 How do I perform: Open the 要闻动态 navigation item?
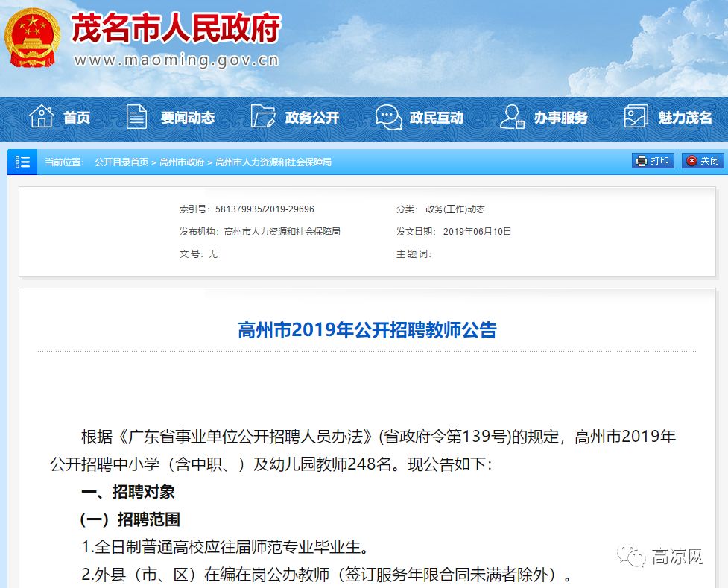pyautogui.click(x=187, y=118)
